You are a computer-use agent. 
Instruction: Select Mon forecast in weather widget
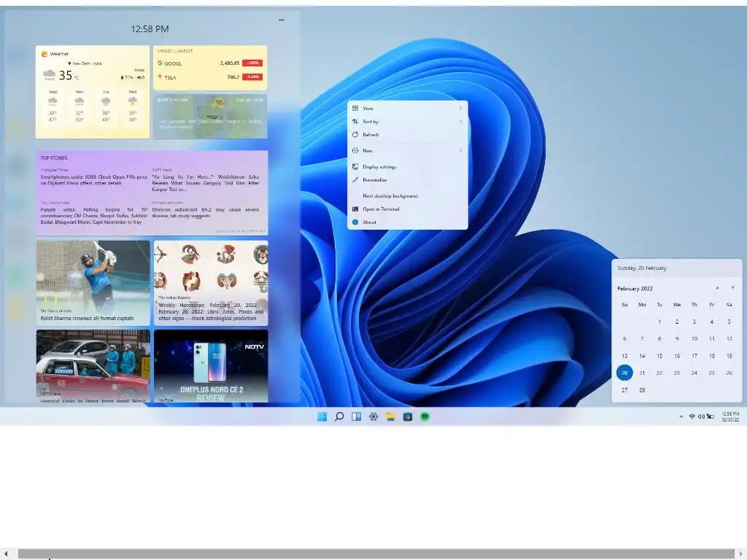click(79, 106)
